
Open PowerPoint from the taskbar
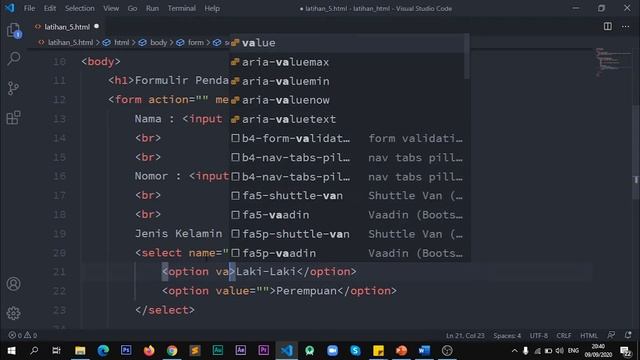tap(401, 351)
